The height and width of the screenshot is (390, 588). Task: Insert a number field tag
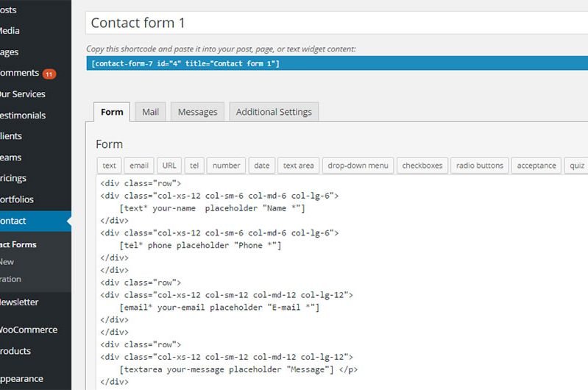(x=226, y=166)
